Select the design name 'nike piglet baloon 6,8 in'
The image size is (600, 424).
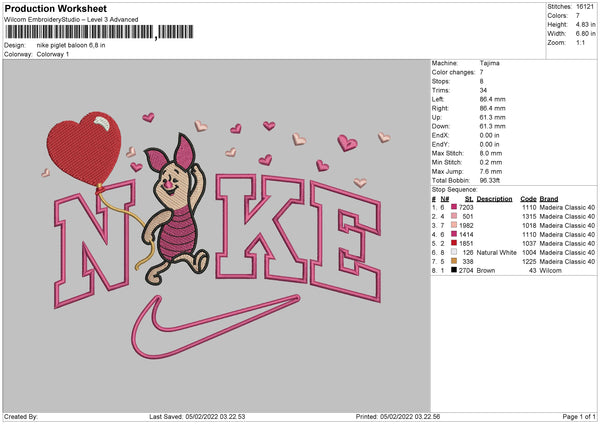(x=71, y=45)
